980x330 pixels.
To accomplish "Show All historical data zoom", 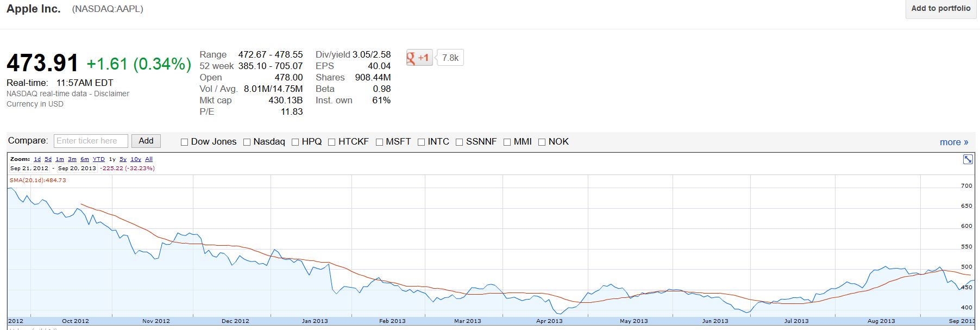I will [149, 159].
